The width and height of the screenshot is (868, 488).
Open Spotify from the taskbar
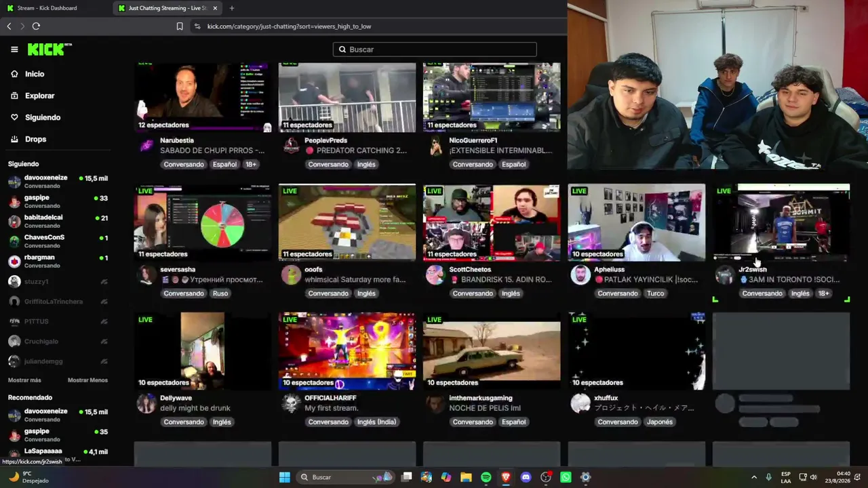tap(486, 477)
